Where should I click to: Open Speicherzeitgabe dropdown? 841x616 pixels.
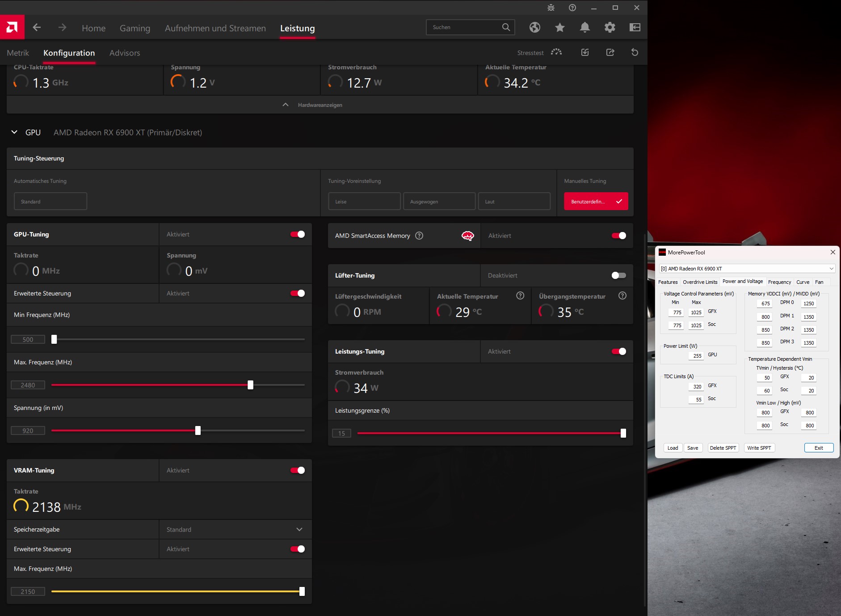pyautogui.click(x=235, y=529)
